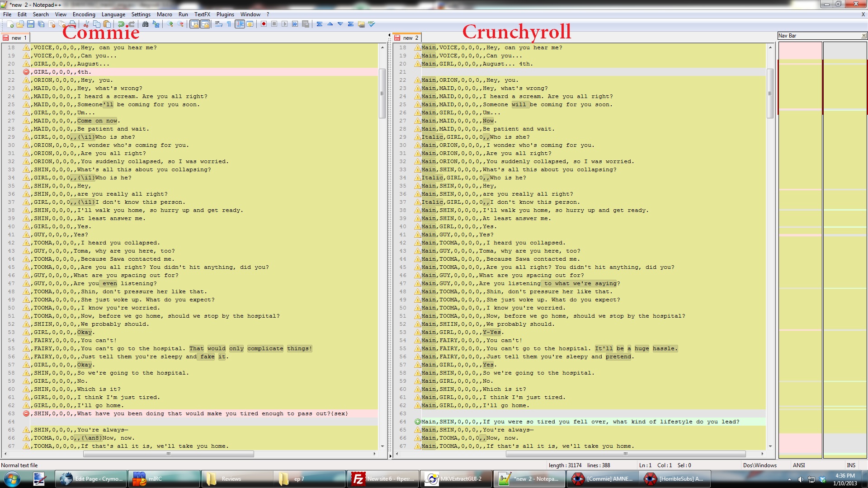
Task: Open the FileZilla 'New site 6' taskbar button
Action: pos(383,479)
